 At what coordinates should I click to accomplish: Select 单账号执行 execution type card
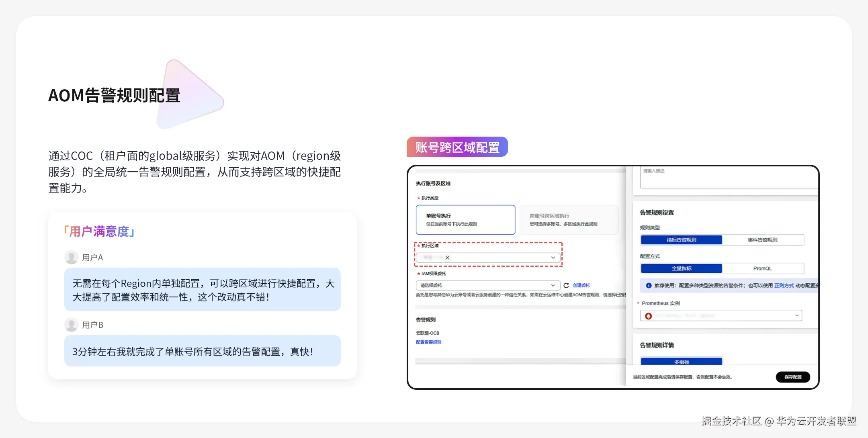click(x=465, y=220)
